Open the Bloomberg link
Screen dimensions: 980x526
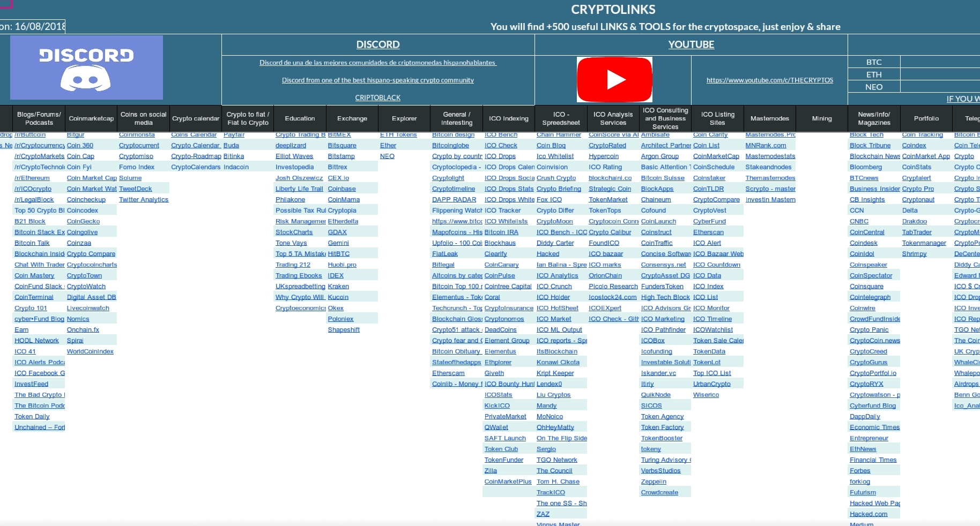click(866, 167)
